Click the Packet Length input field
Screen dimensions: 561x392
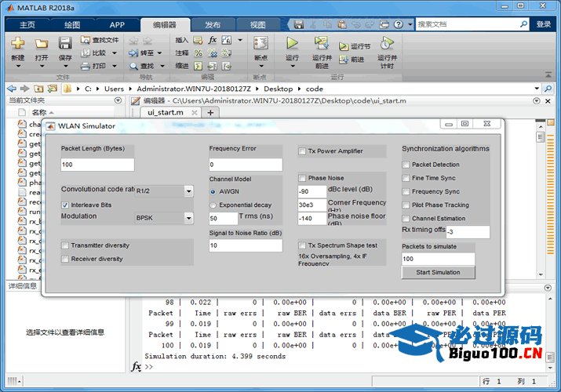point(97,165)
